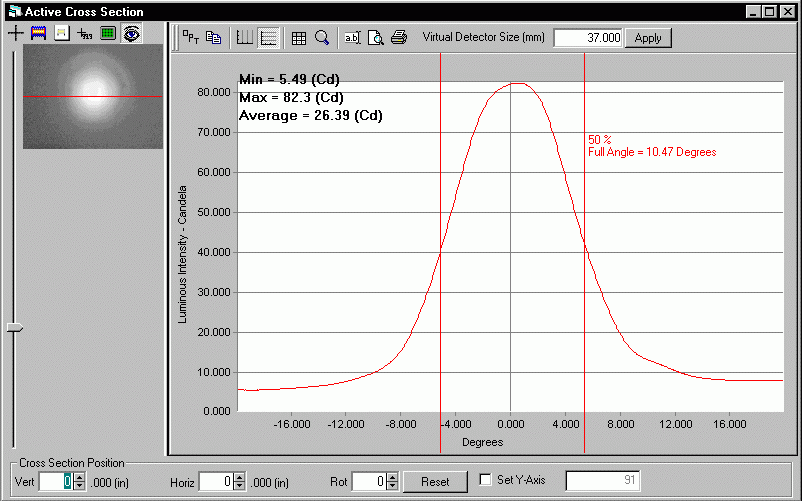Toggle the eye view icon

(131, 33)
